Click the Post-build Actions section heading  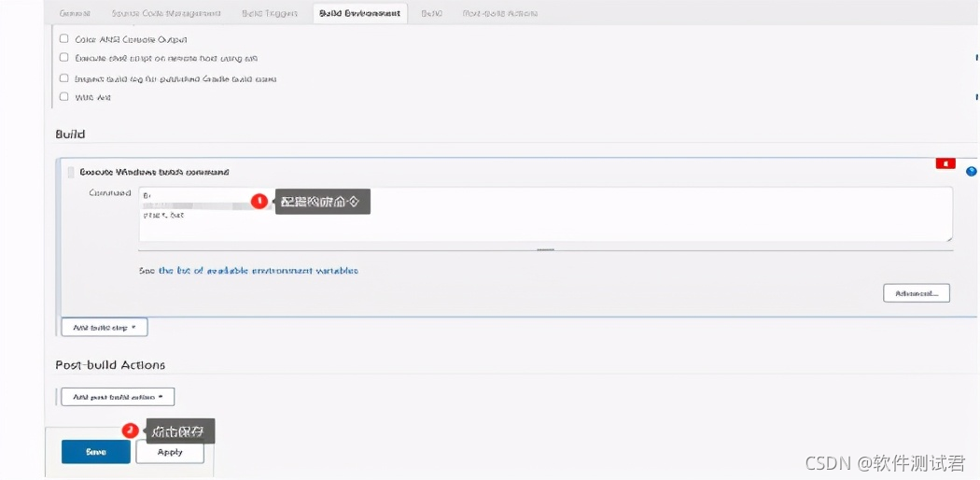tap(110, 365)
